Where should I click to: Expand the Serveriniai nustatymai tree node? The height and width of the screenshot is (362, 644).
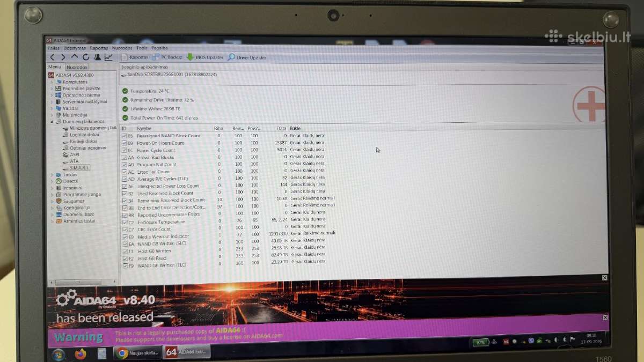tap(52, 101)
